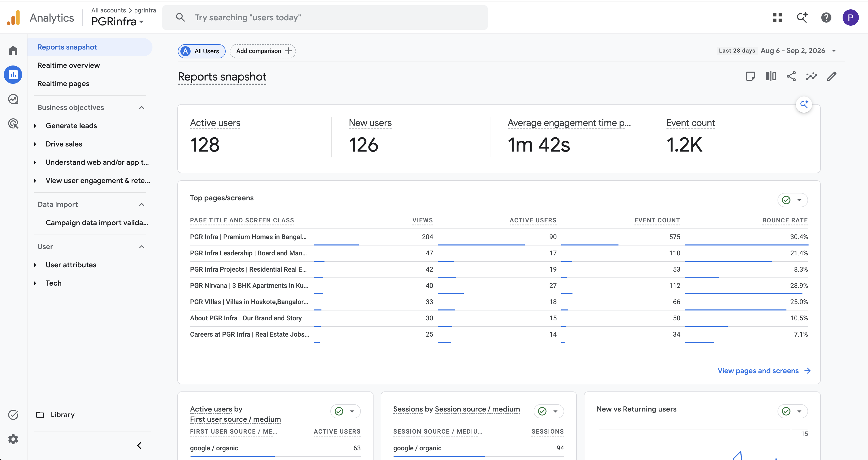Open the Help question mark icon
The height and width of the screenshot is (460, 868).
click(x=826, y=18)
